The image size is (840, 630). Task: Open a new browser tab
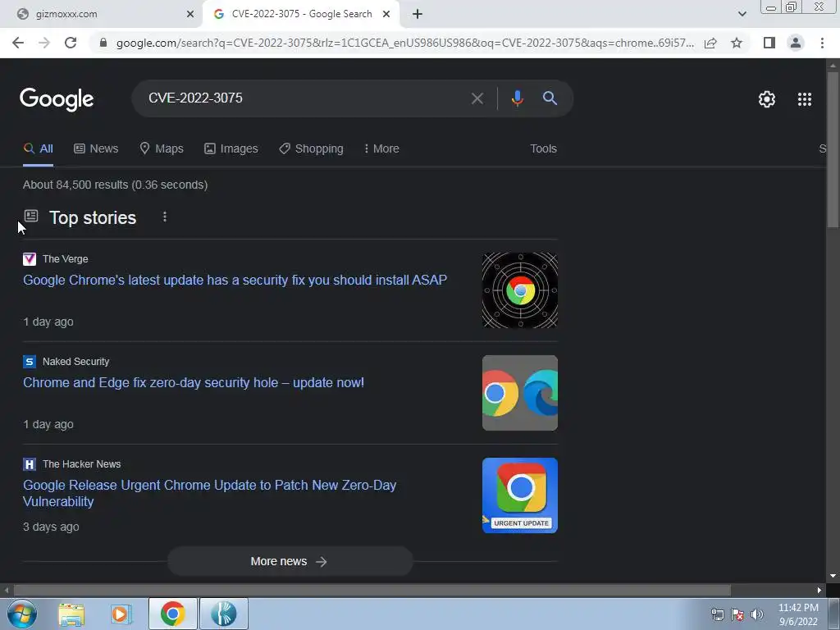418,15
